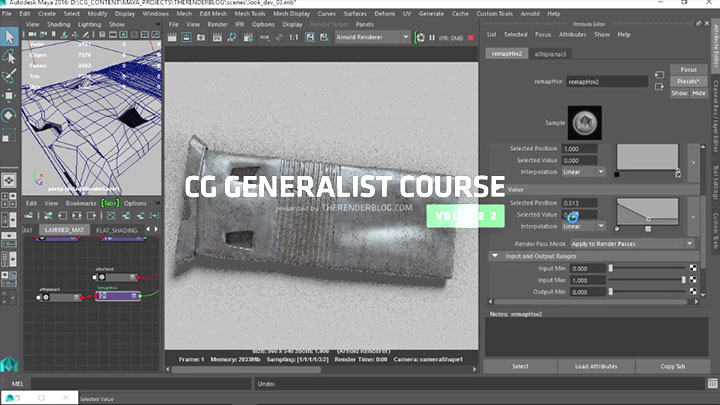Click the single-pane layout icon
This screenshot has height=405, width=720.
(x=9, y=180)
